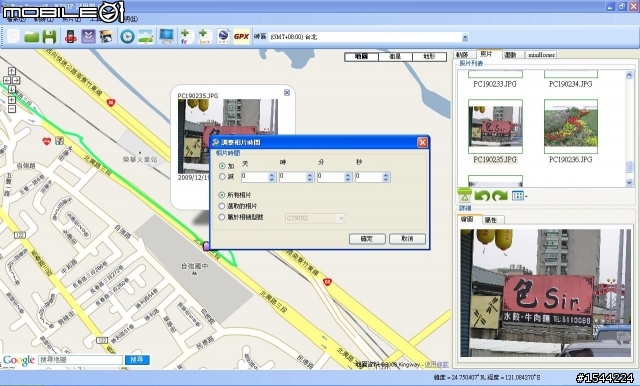
Task: Rotate photo clockwise with the right arrow
Action: (x=500, y=196)
